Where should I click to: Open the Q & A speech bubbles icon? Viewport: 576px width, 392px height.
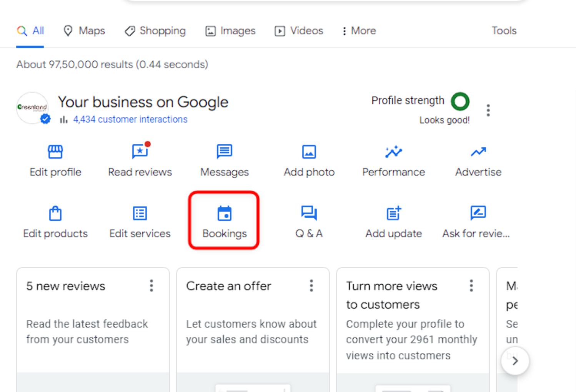pos(309,213)
